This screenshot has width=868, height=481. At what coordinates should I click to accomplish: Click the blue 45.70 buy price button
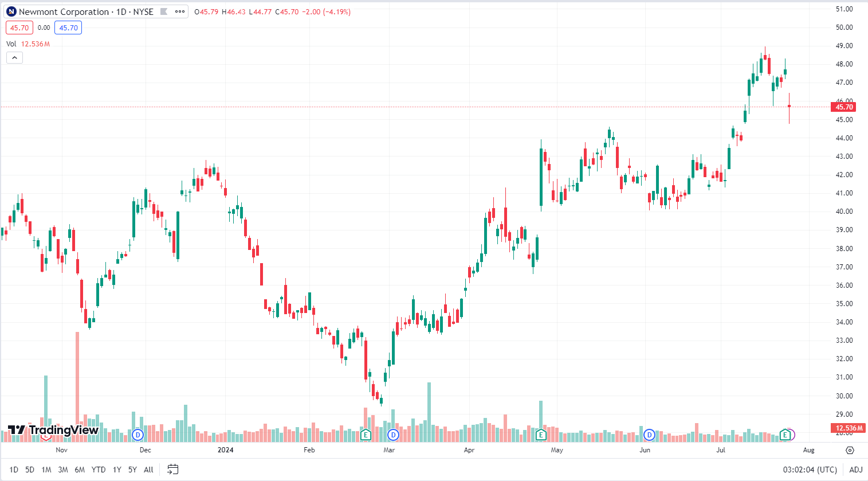68,28
